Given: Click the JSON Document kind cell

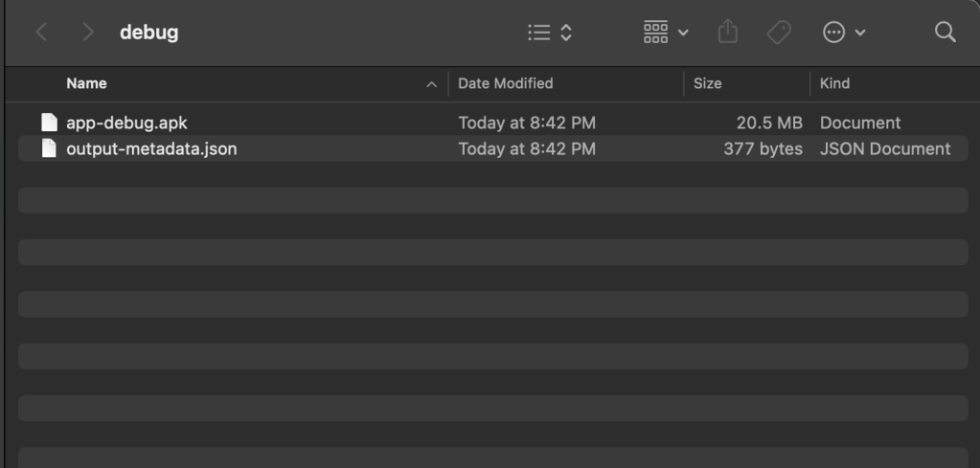Looking at the screenshot, I should pos(885,148).
